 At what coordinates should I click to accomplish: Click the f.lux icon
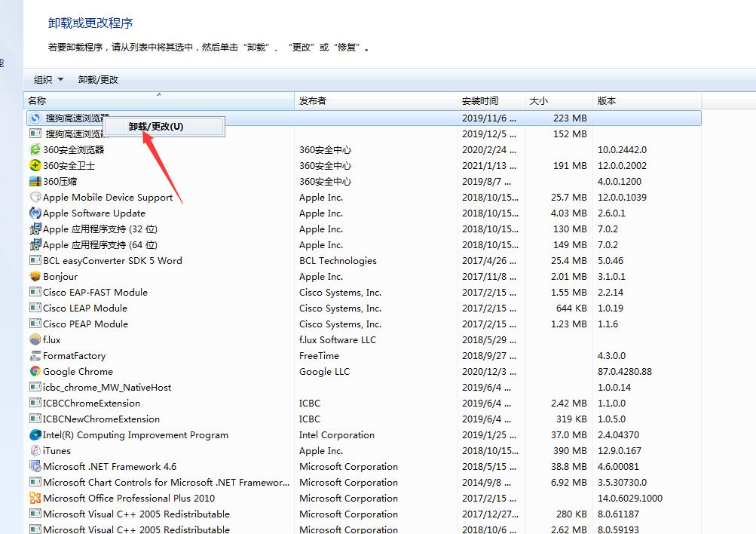(35, 339)
